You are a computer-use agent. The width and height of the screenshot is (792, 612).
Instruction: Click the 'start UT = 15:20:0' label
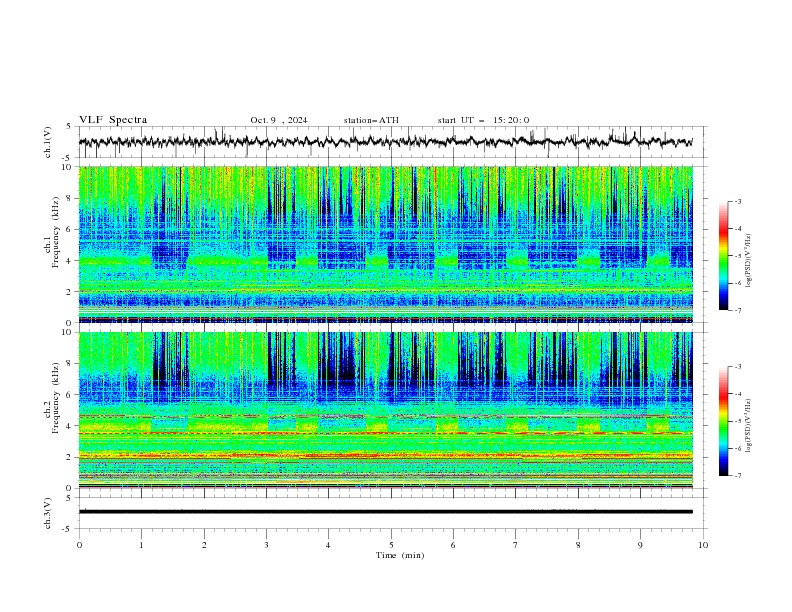pos(483,120)
